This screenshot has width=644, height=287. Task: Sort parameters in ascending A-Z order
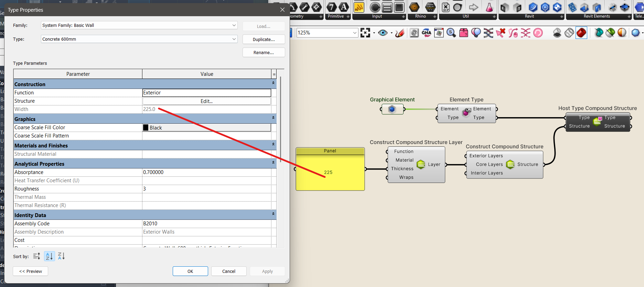[x=49, y=256]
